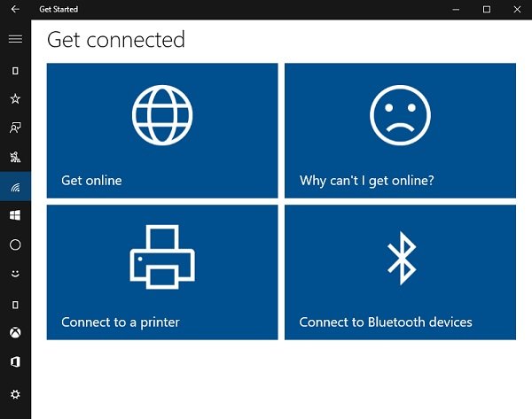Expand the hamburger navigation menu
Viewport: 532px width, 419px height.
[15, 38]
